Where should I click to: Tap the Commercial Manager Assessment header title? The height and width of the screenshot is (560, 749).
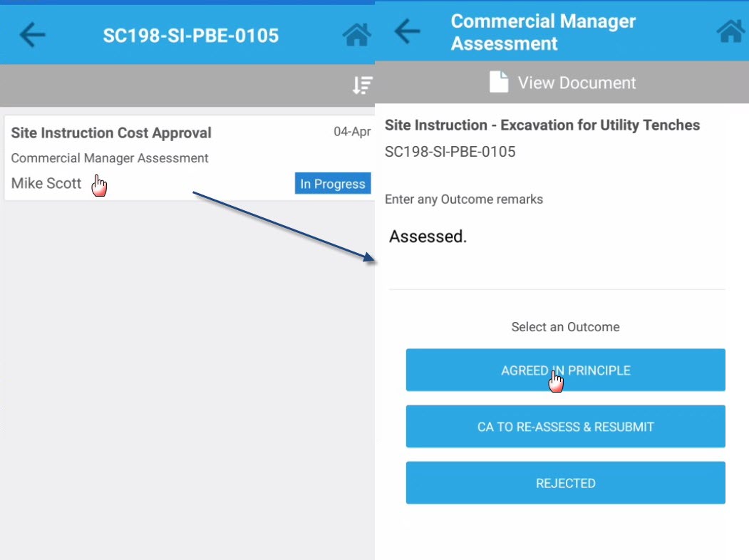pyautogui.click(x=543, y=32)
